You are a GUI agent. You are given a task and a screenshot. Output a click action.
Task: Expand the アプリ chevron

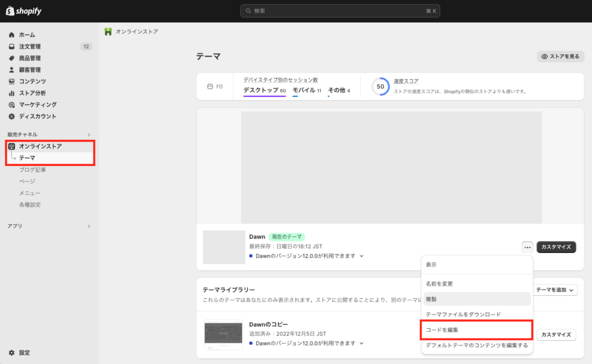pos(89,226)
